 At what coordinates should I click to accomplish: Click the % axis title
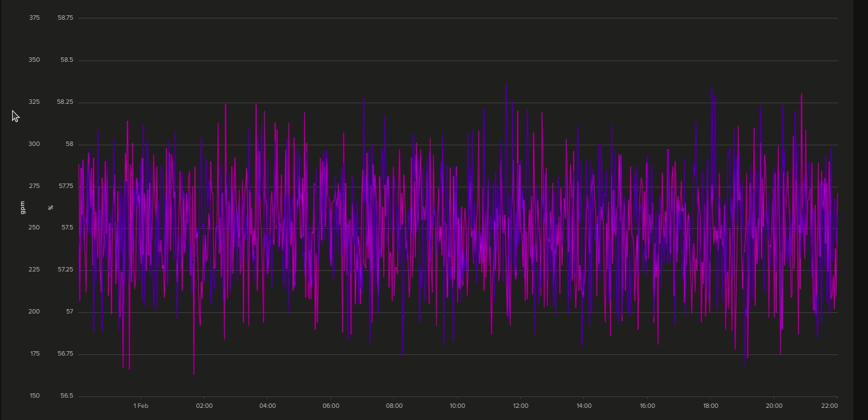coord(51,207)
